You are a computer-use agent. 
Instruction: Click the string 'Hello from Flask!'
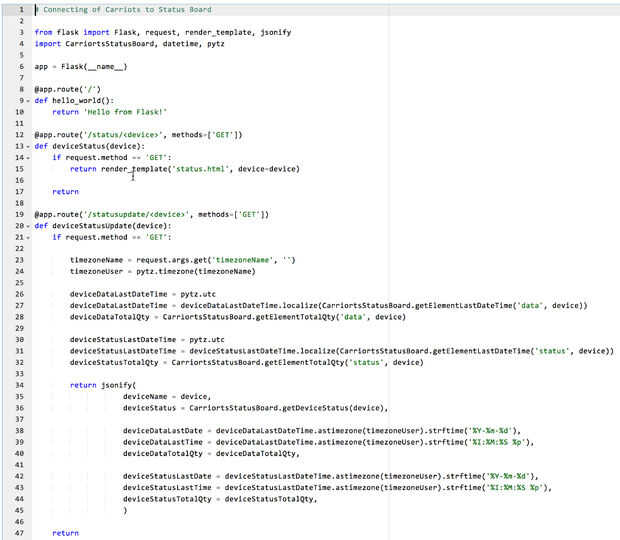pyautogui.click(x=125, y=112)
